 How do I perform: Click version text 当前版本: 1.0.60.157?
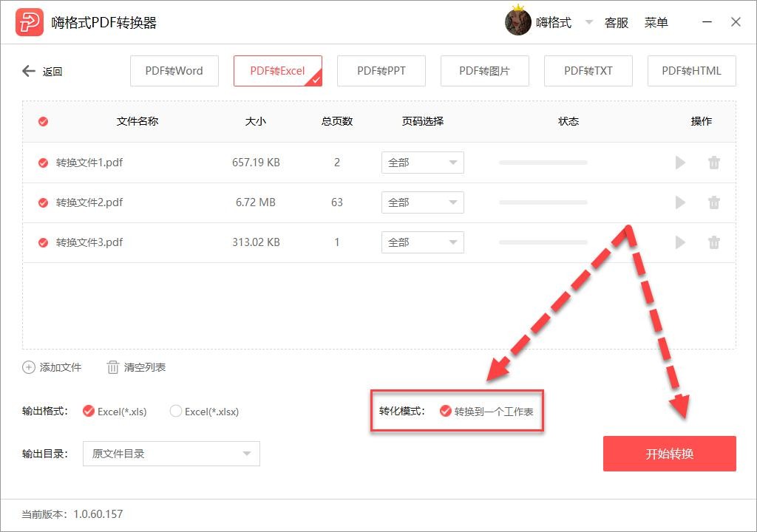[x=72, y=514]
